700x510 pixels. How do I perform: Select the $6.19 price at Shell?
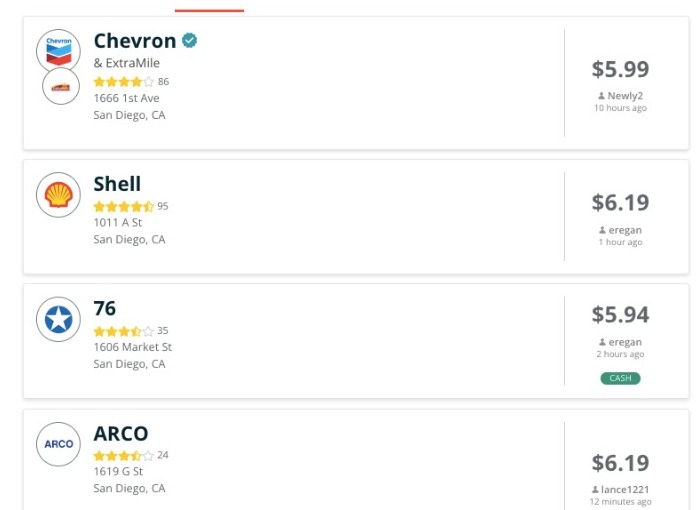click(620, 202)
